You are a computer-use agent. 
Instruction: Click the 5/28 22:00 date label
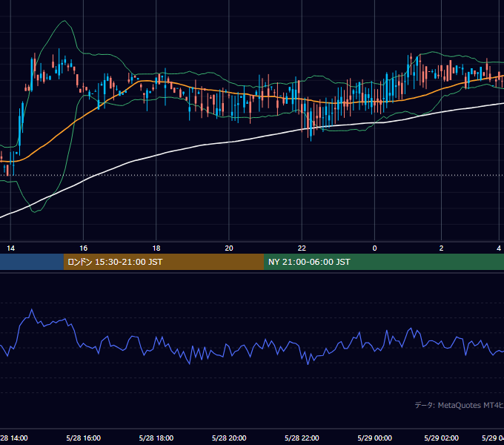coord(302,438)
